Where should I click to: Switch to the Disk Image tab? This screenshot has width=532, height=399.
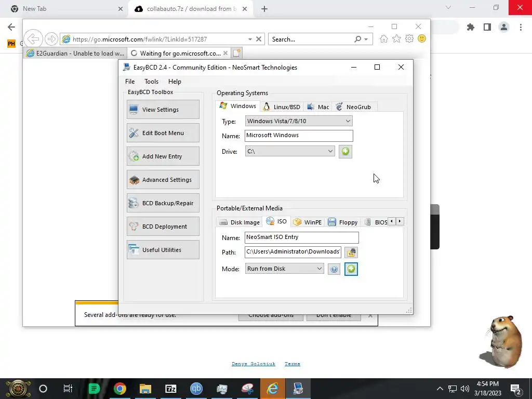tap(239, 222)
